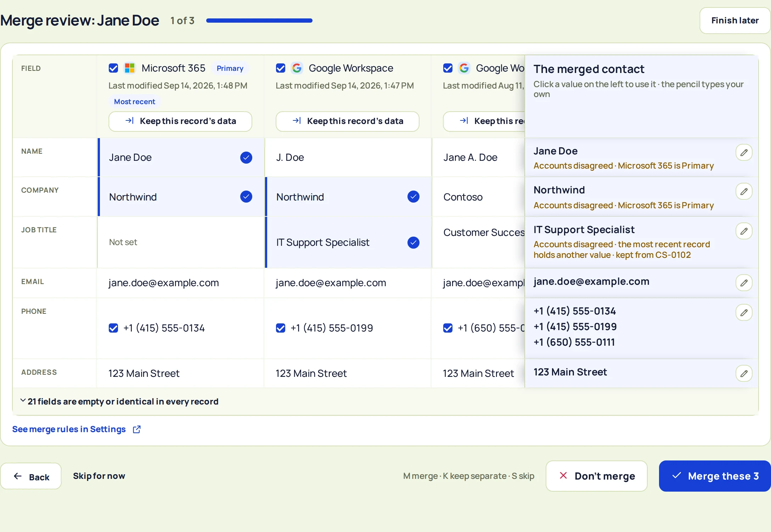Expand 21 empty or identical fields
The image size is (771, 532).
point(119,402)
